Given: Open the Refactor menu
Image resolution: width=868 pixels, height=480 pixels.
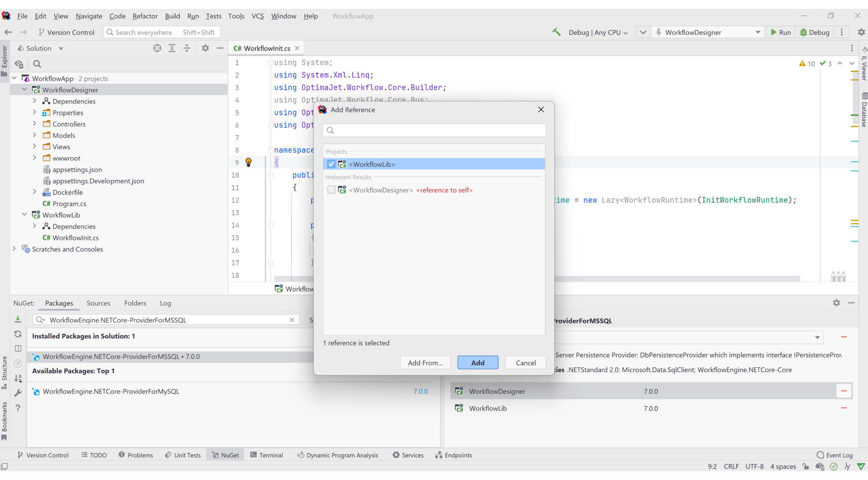Looking at the screenshot, I should pos(145,16).
